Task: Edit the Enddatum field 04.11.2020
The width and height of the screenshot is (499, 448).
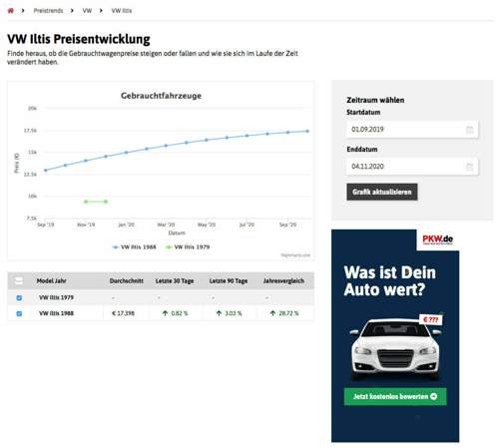Action: [x=412, y=167]
